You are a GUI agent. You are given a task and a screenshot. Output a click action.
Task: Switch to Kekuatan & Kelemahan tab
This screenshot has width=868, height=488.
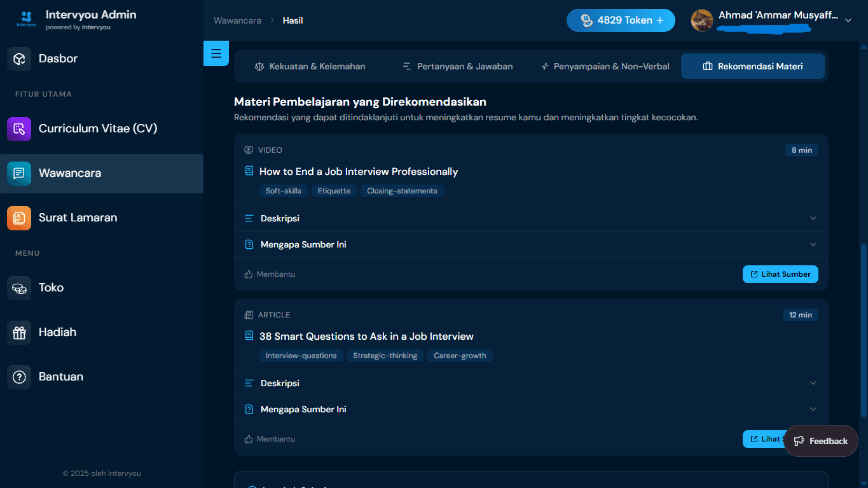click(x=310, y=66)
